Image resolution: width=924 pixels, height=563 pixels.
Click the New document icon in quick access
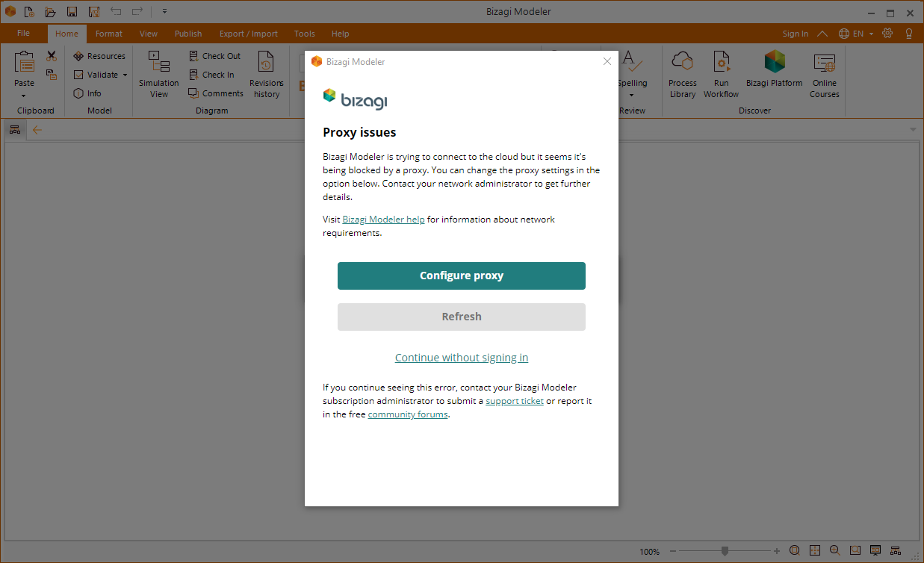point(29,12)
